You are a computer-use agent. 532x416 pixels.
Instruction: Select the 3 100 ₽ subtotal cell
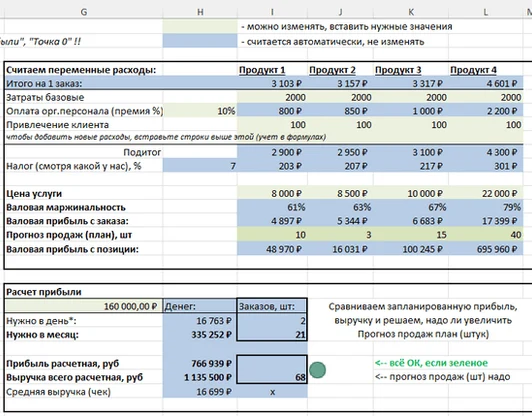(411, 152)
